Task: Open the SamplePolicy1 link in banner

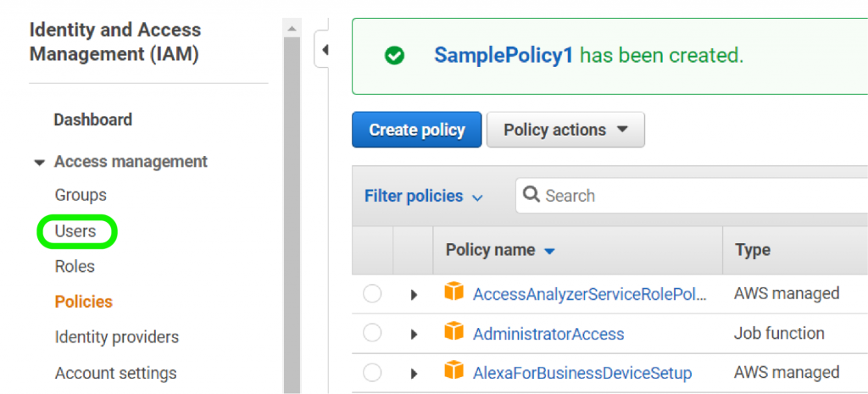Action: click(x=504, y=55)
